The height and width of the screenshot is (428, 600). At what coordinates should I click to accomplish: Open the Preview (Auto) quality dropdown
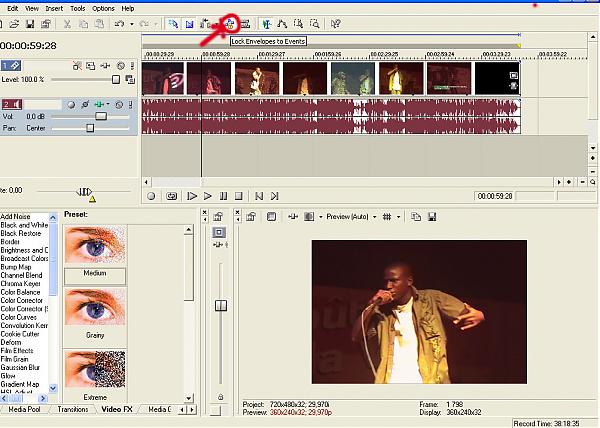tap(374, 217)
